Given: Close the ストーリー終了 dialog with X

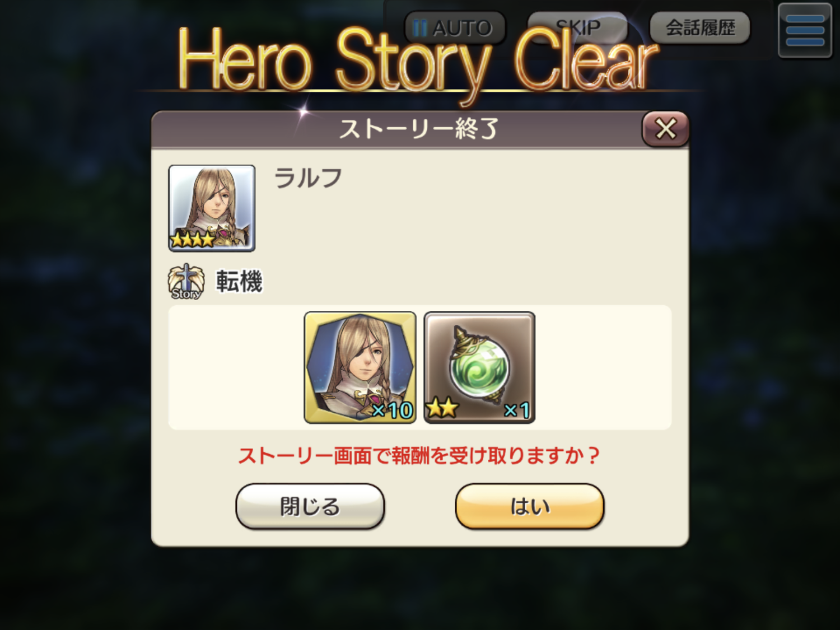Looking at the screenshot, I should click(665, 129).
